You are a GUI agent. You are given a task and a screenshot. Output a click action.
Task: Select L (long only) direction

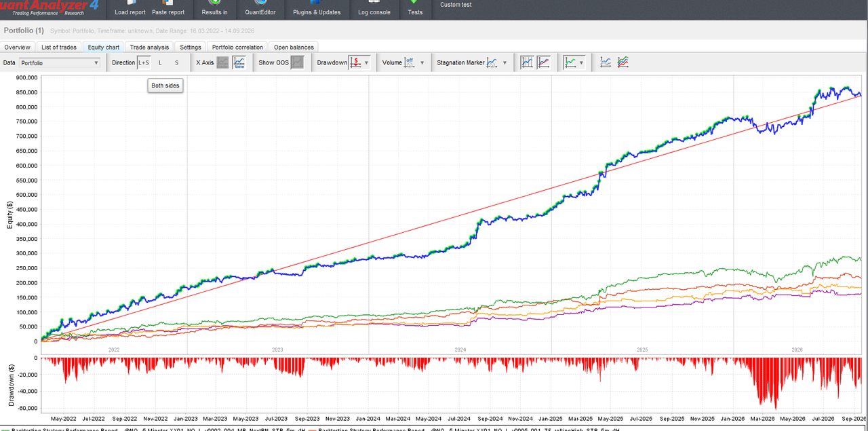(161, 62)
